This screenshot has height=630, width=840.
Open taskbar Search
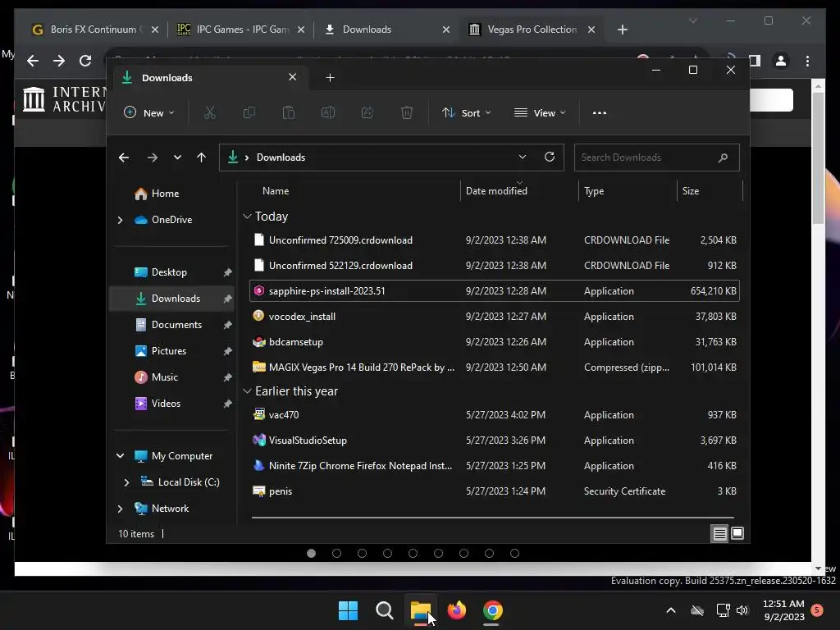tap(384, 610)
